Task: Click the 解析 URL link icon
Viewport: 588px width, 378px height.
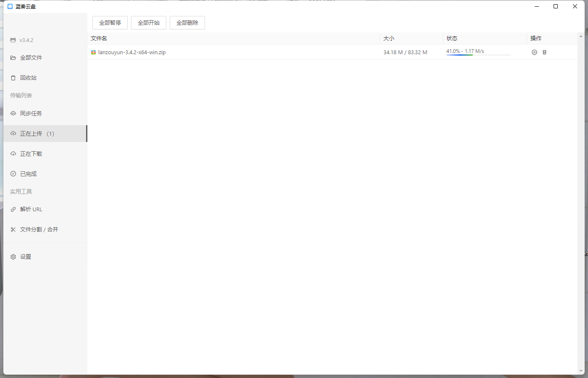Action: point(13,209)
